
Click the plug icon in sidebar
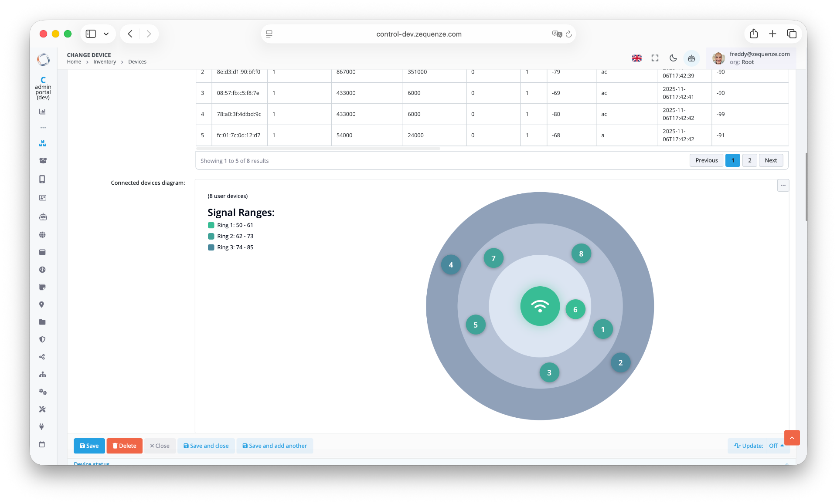42,426
